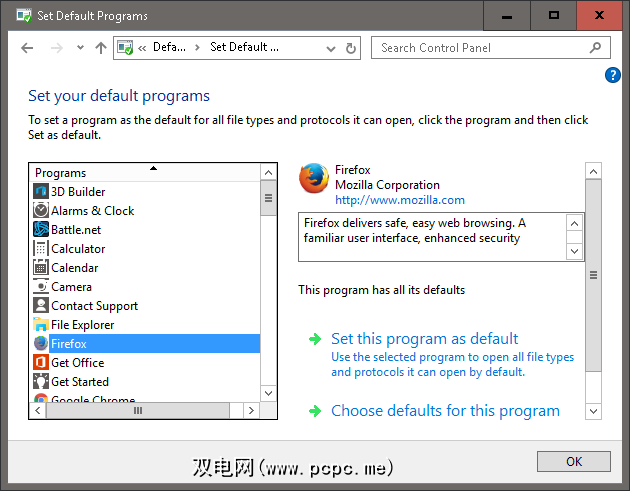The width and height of the screenshot is (630, 491).
Task: Click the Set Default ... breadcrumb
Action: pos(244,47)
